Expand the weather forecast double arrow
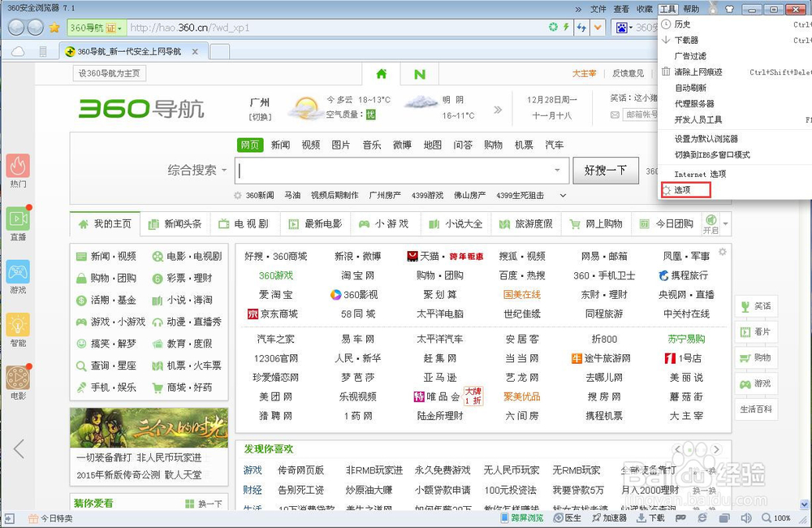 [497, 110]
